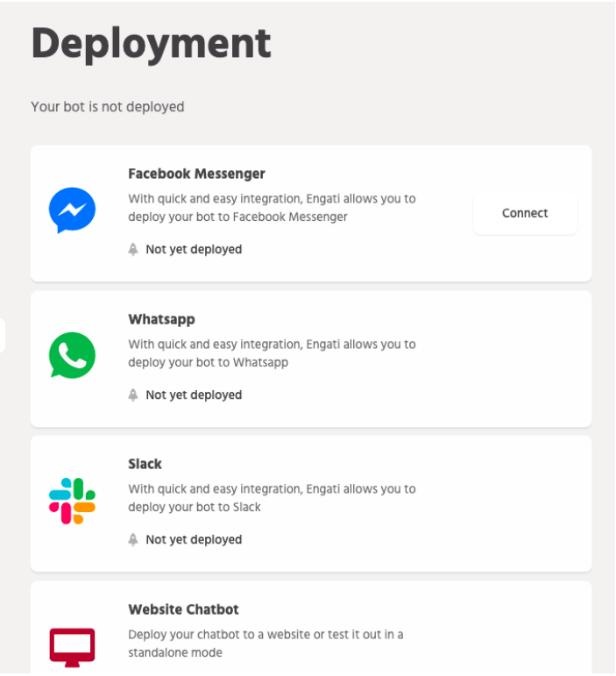Click the red Website Chatbot monitor icon
The image size is (616, 676).
tap(73, 648)
